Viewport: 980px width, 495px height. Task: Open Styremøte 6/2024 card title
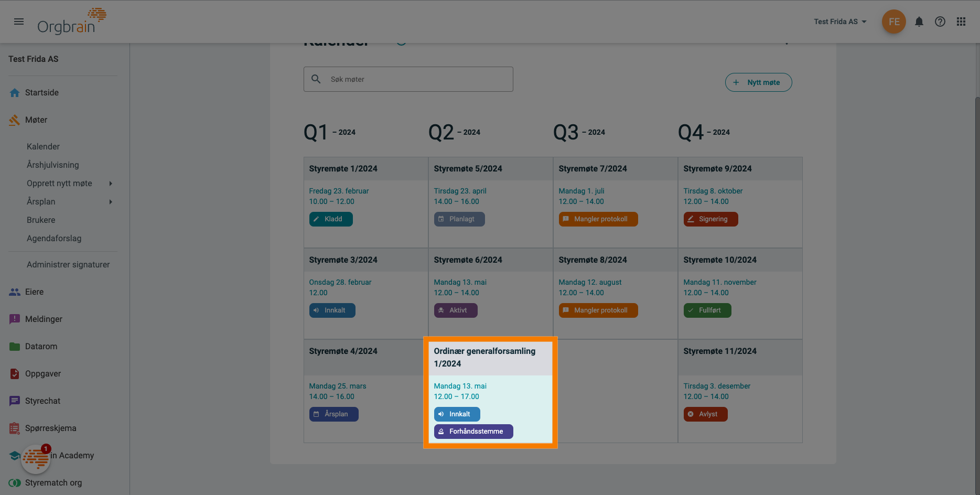click(x=468, y=260)
